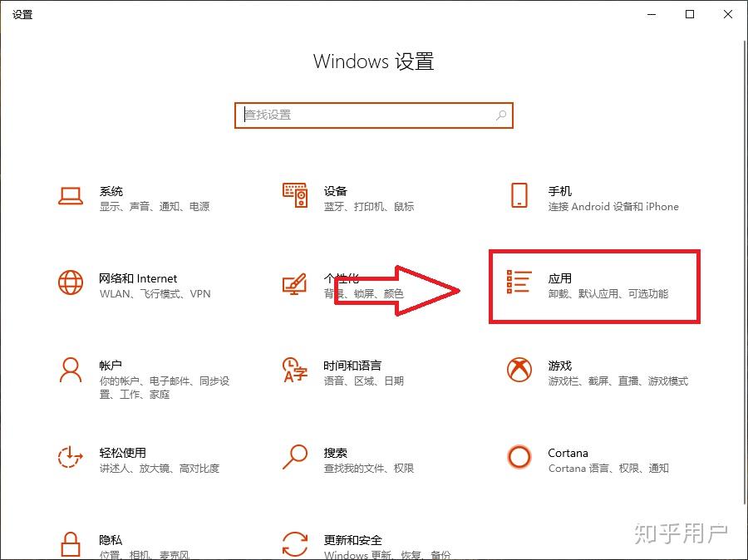748x560 pixels.
Task: Open the 时间和语言 settings heading
Action: click(352, 366)
